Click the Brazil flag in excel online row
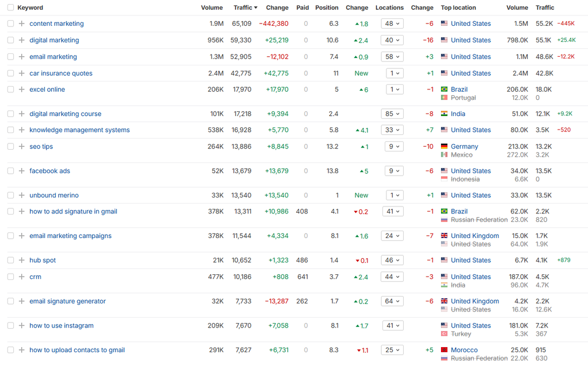 tap(444, 89)
